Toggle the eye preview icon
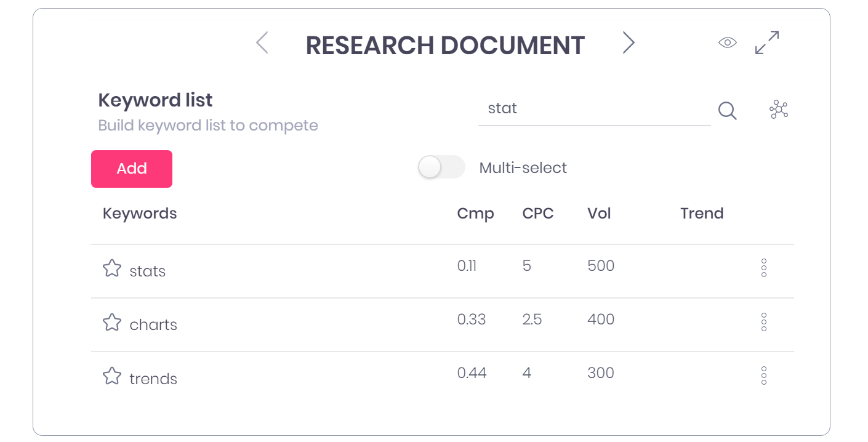 point(728,42)
